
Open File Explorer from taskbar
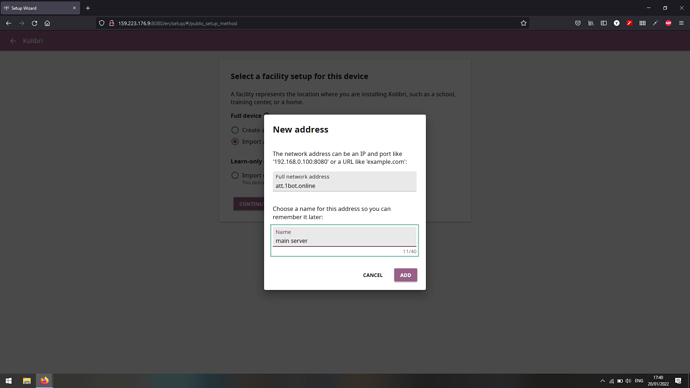(27, 381)
